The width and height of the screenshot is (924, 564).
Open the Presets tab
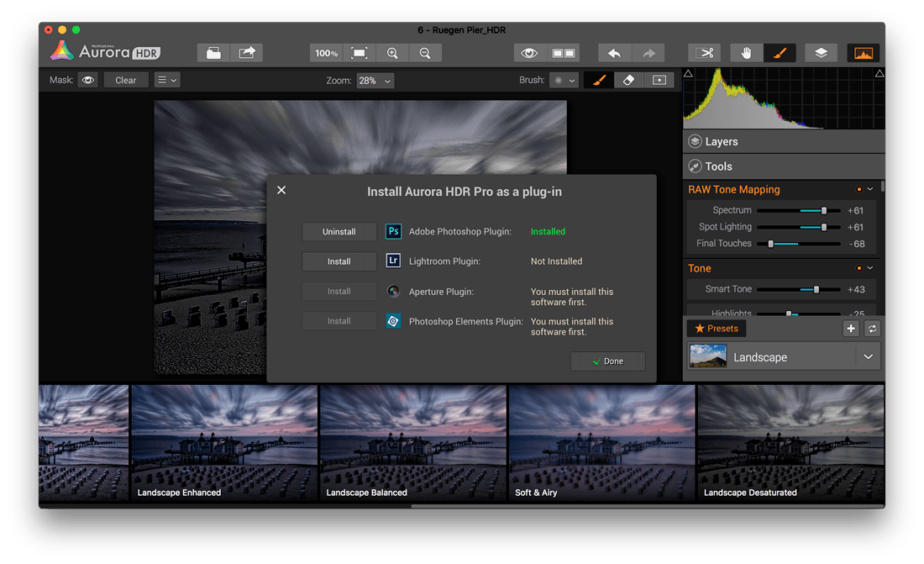tap(717, 329)
